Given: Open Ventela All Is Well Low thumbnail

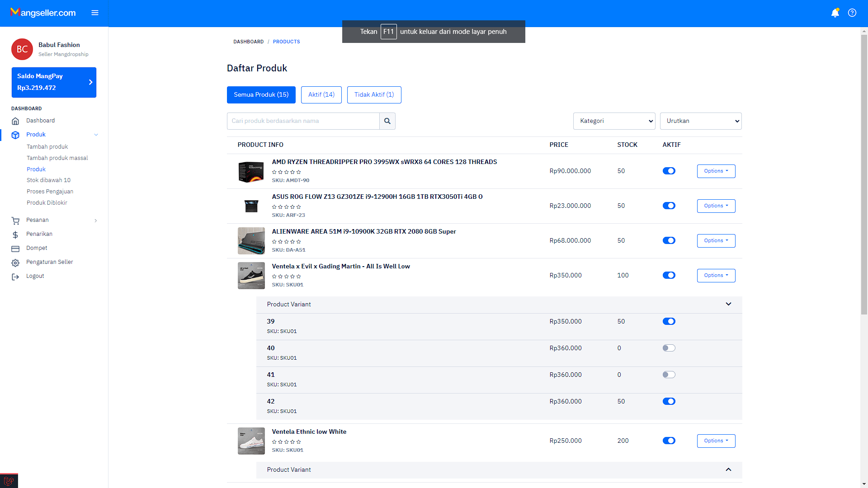Looking at the screenshot, I should click(251, 276).
